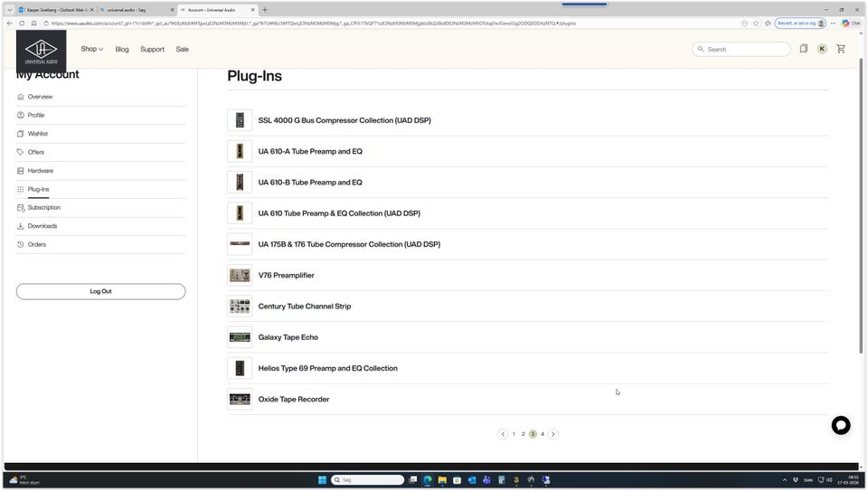The width and height of the screenshot is (868, 491).
Task: Open SSL 4000 G Bus Compressor Collection title
Action: click(x=344, y=120)
